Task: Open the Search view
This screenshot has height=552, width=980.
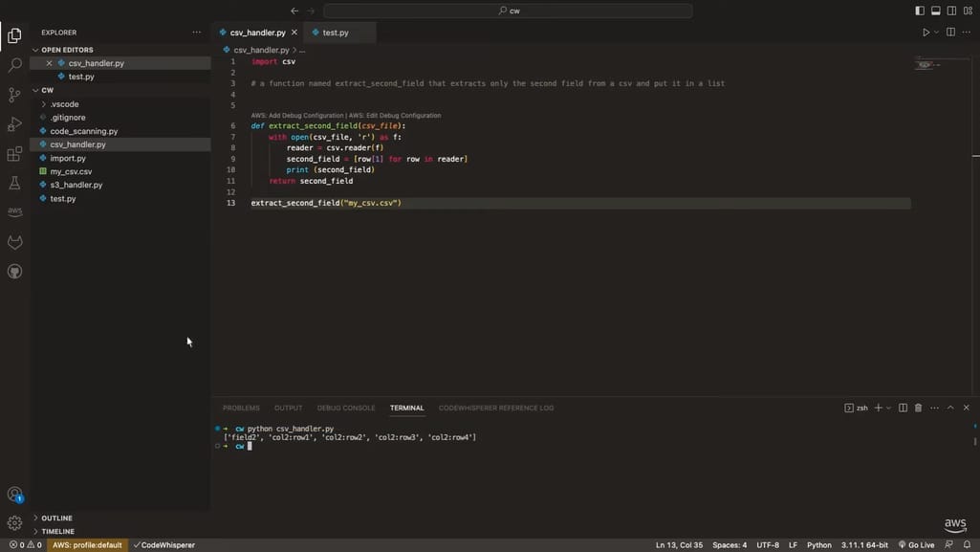Action: pyautogui.click(x=14, y=65)
